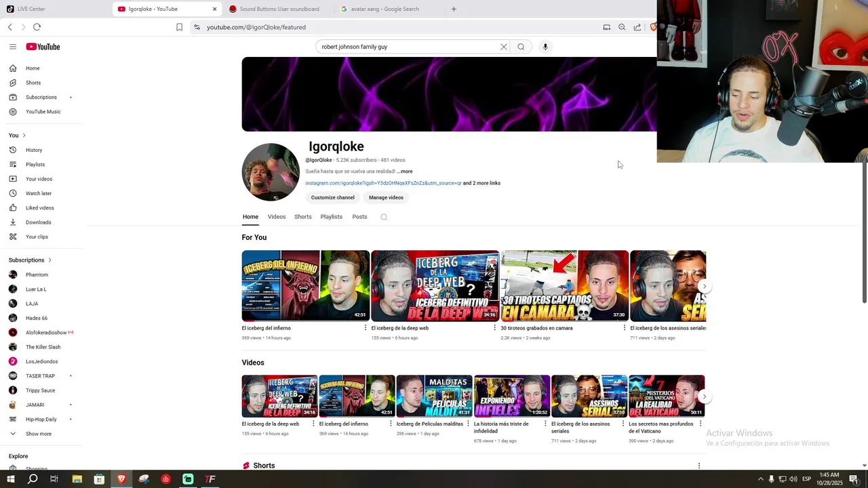Open File Explorer from the taskbar

pos(77,479)
